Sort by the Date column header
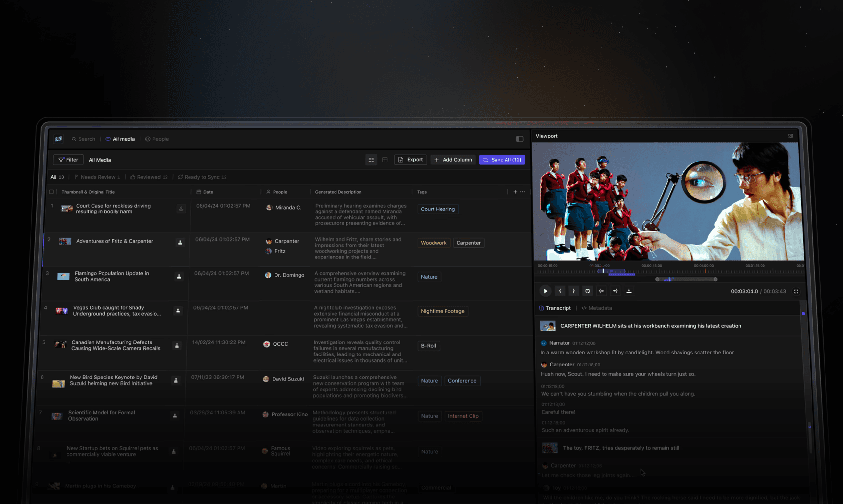The width and height of the screenshot is (843, 504). [205, 192]
